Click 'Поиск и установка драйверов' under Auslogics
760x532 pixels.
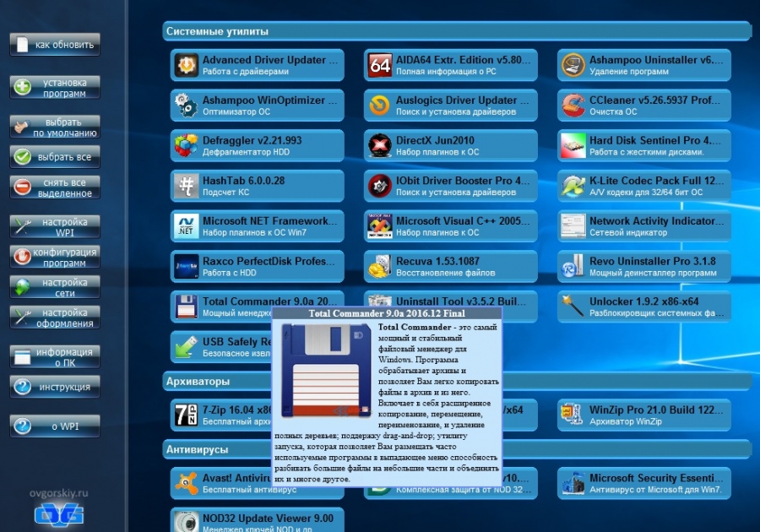point(456,112)
